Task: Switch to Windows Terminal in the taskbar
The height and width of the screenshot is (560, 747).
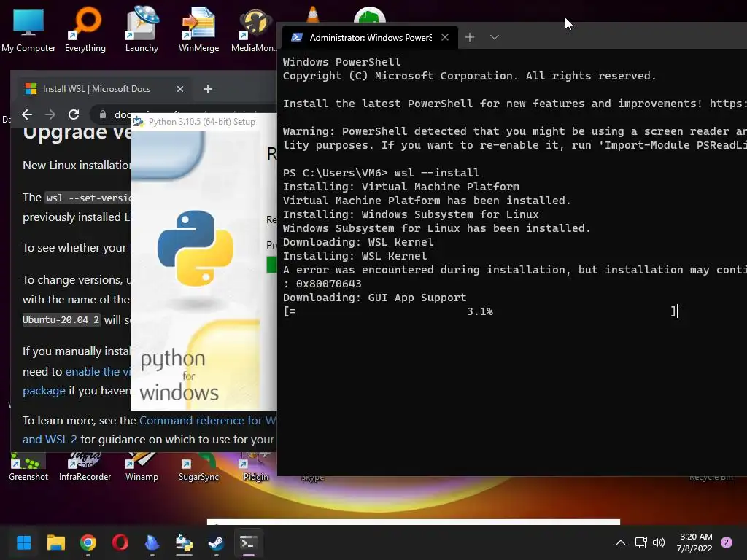Action: tap(248, 542)
